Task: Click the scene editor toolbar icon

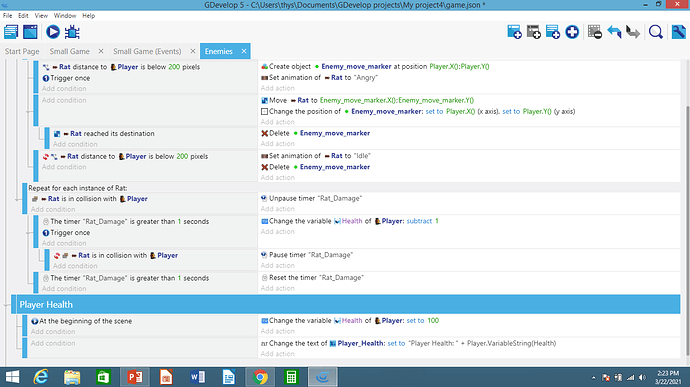Action: click(30, 32)
